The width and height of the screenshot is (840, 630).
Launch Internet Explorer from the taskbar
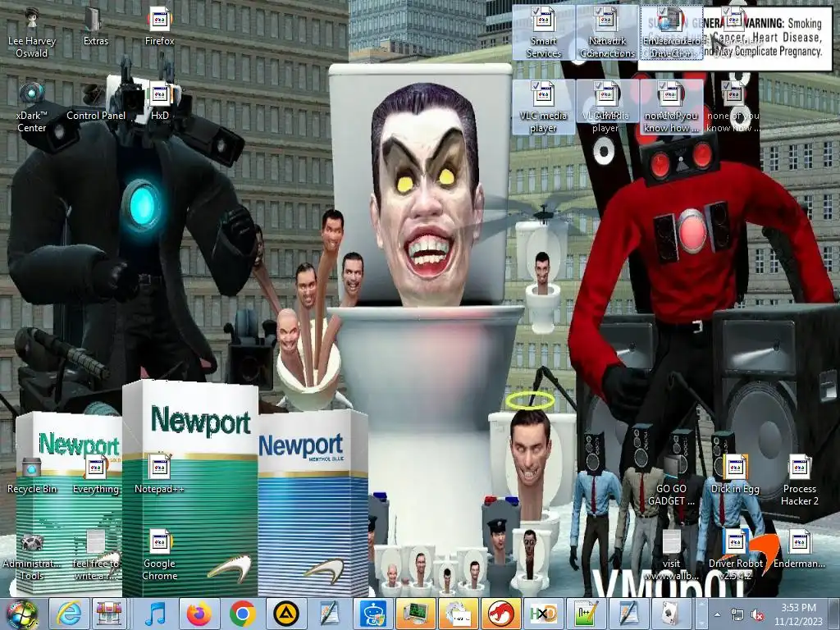coord(69,614)
